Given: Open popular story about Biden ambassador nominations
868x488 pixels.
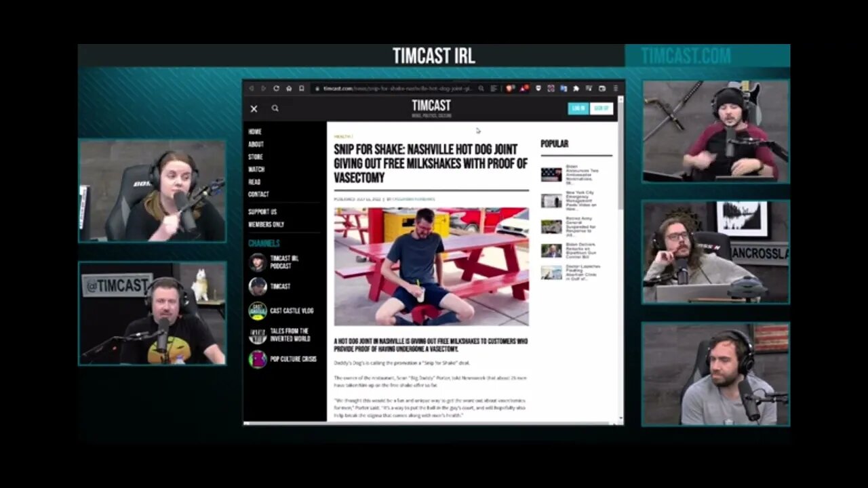Looking at the screenshot, I should pos(583,174).
